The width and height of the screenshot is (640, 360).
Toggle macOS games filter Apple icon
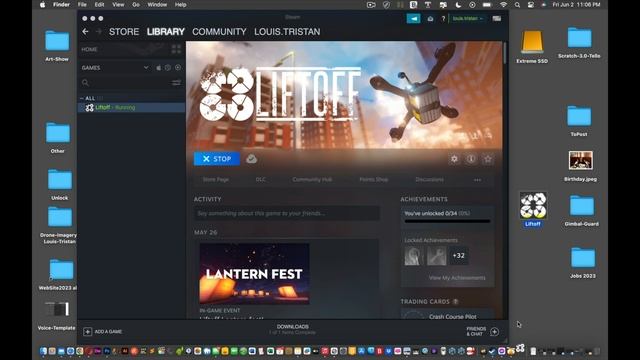point(158,68)
